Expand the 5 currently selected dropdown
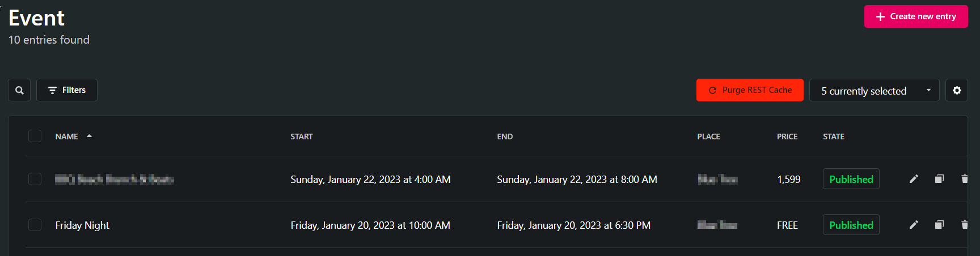Screen dimensions: 980x256 click(x=874, y=90)
